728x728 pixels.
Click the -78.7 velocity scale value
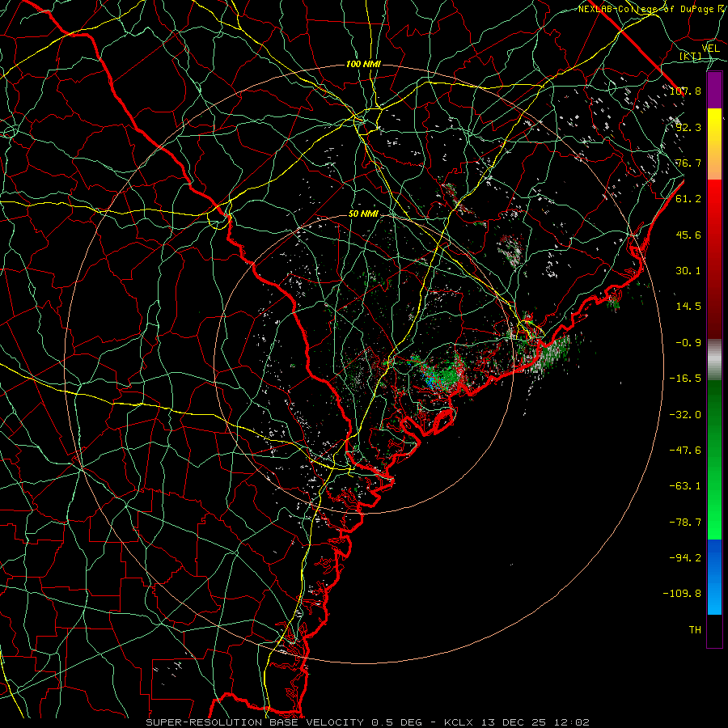[685, 523]
